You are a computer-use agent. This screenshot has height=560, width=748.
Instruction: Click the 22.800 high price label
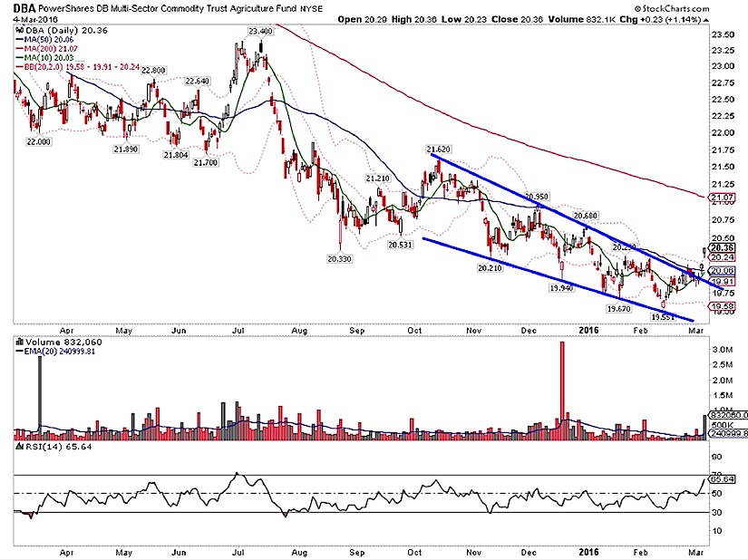pyautogui.click(x=153, y=70)
